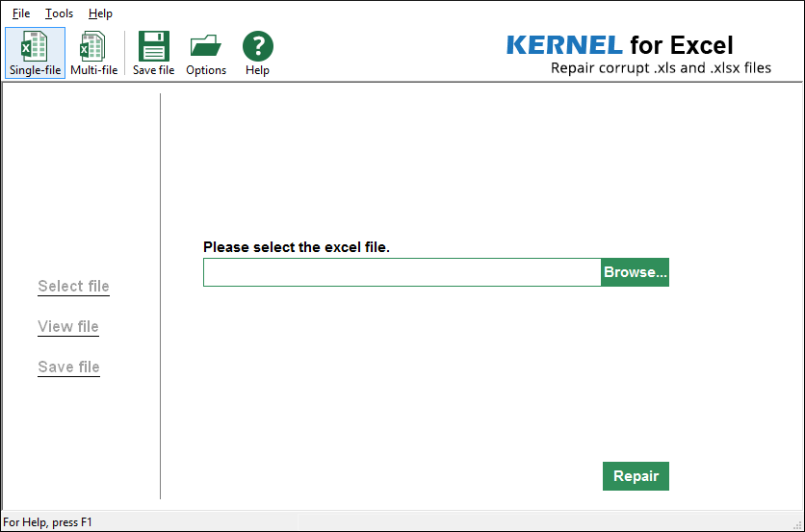The image size is (805, 532).
Task: Select the Single-file mode icon
Action: pos(35,53)
